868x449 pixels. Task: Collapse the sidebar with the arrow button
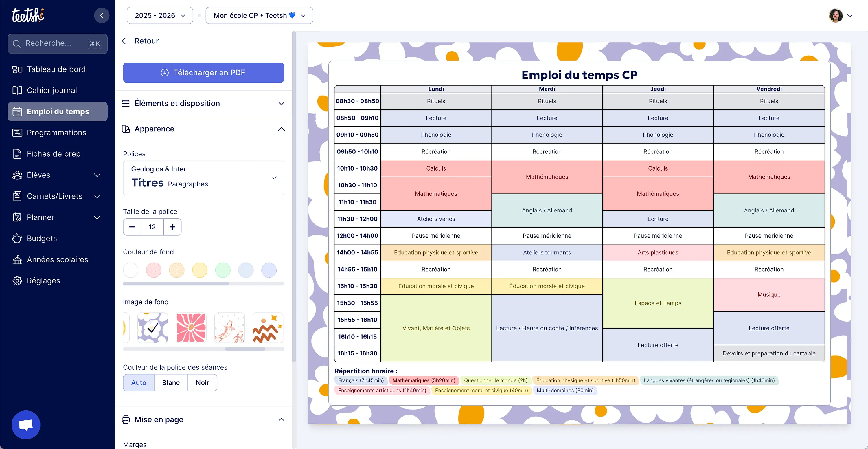102,16
